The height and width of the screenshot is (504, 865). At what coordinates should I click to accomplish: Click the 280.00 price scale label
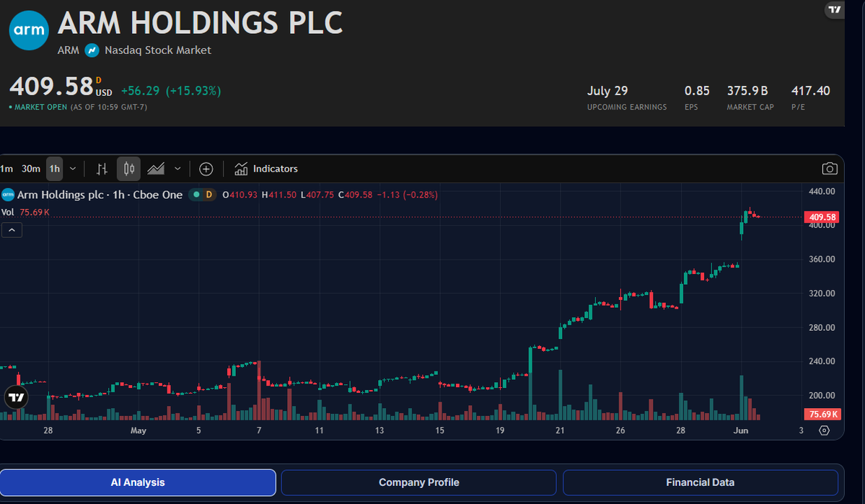pos(822,327)
